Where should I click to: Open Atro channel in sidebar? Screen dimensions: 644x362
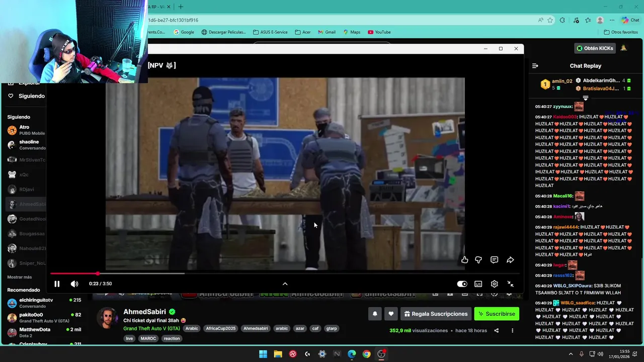[x=25, y=130]
